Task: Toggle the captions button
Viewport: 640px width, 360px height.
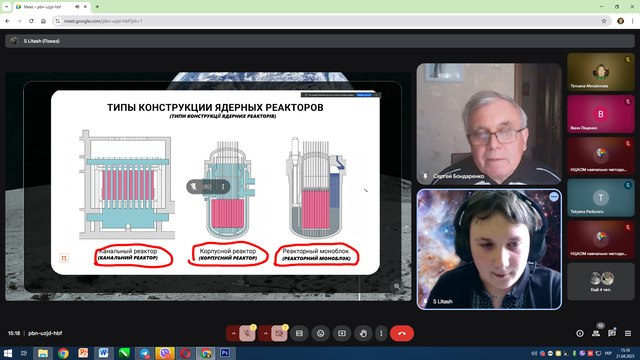Action: click(299, 333)
